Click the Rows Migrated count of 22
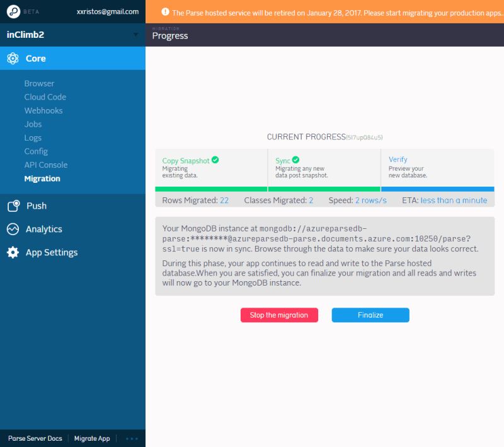This screenshot has height=447, width=504. click(x=224, y=200)
